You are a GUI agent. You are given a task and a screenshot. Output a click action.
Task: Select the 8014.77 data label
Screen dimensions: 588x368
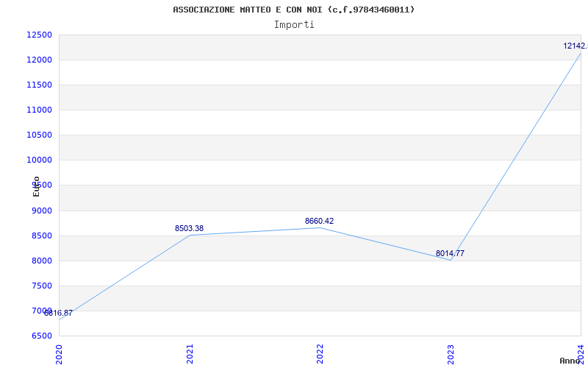[x=450, y=253]
